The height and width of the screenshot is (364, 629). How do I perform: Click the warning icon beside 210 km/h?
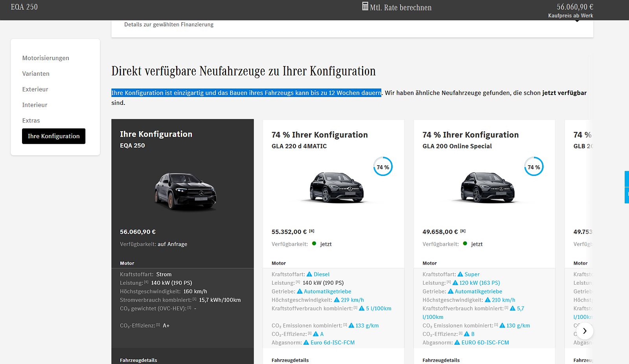[487, 300]
